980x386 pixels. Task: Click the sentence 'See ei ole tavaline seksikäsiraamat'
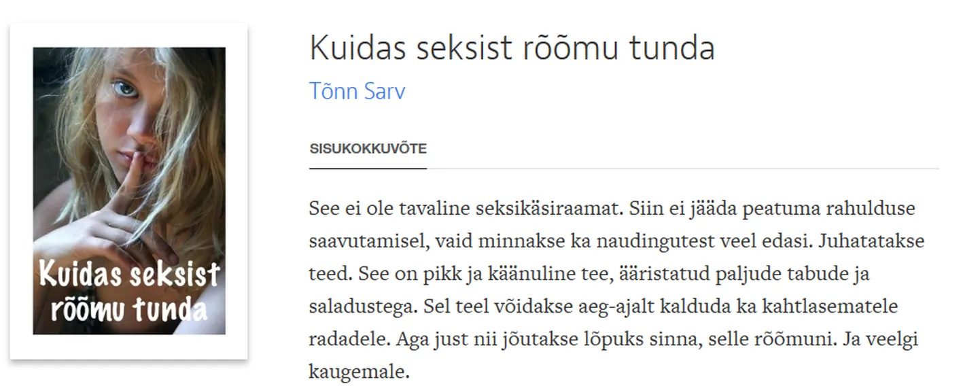pos(466,207)
